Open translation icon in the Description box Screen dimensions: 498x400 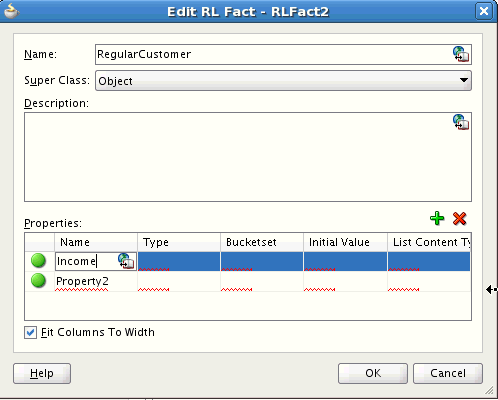[x=461, y=122]
